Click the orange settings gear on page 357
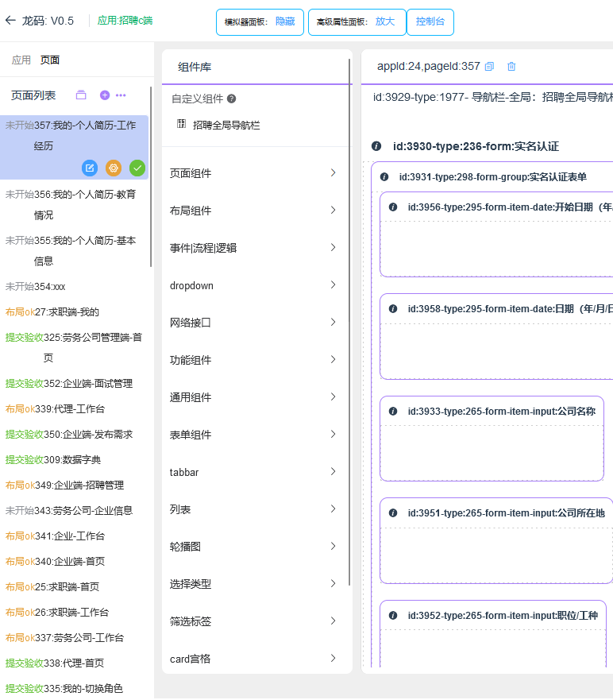 point(114,168)
